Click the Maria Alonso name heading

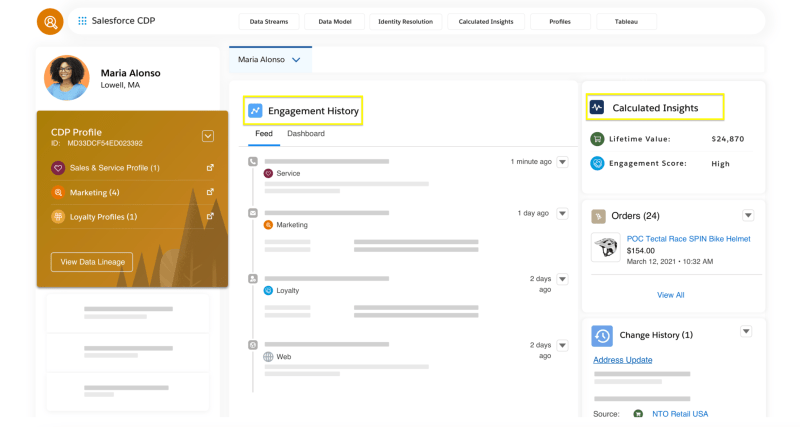tap(131, 73)
